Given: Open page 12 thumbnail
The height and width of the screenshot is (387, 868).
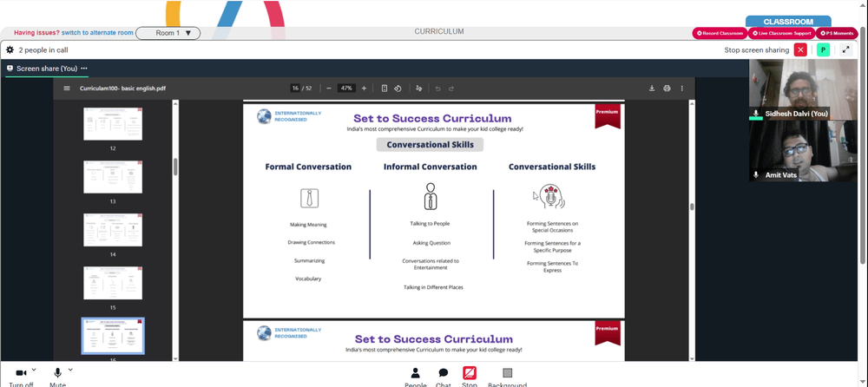Looking at the screenshot, I should pos(113,123).
